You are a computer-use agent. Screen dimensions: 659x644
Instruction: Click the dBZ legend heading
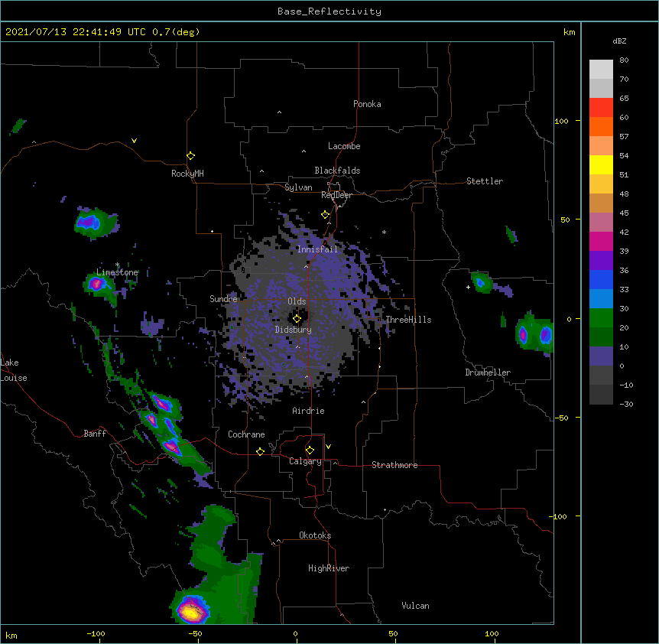coord(619,41)
